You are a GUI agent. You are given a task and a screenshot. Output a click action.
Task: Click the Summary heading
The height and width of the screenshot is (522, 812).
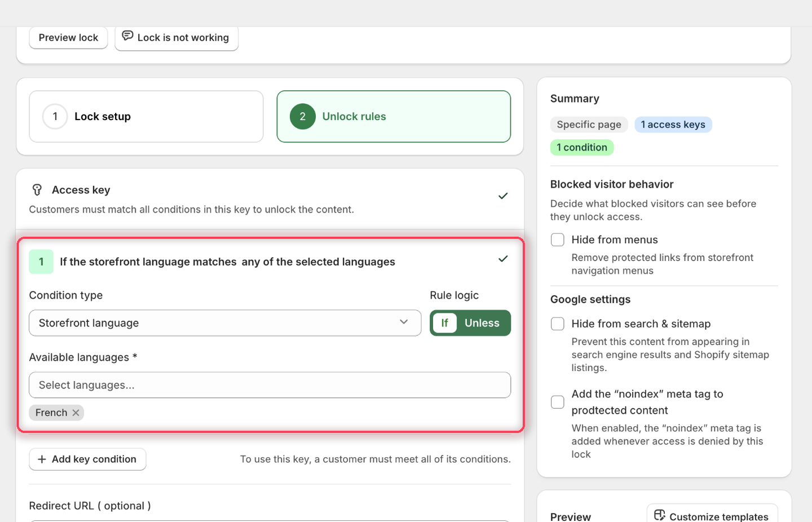coord(575,99)
